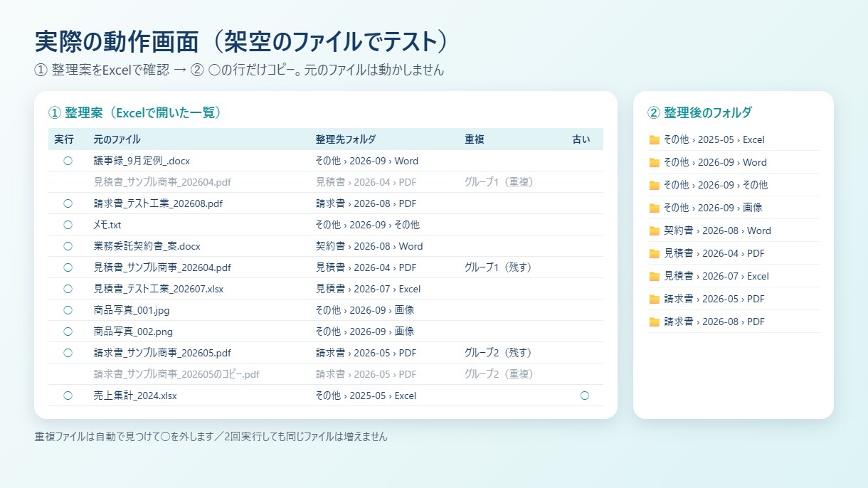Select file name 見積書_テスト工業_202607.xlsx
This screenshot has width=868, height=488.
[x=159, y=289]
